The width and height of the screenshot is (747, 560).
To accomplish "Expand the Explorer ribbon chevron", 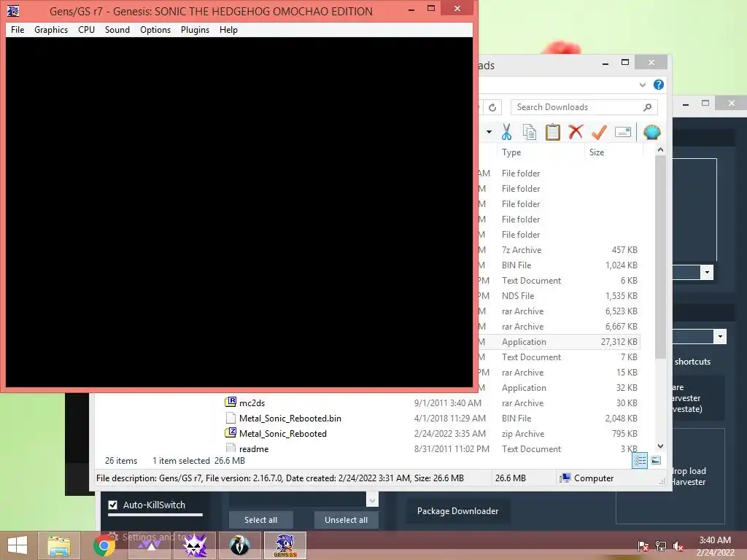I will click(642, 85).
